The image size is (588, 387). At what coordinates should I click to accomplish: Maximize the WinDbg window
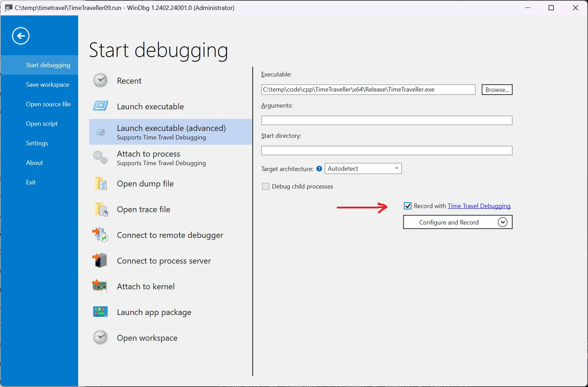point(551,8)
